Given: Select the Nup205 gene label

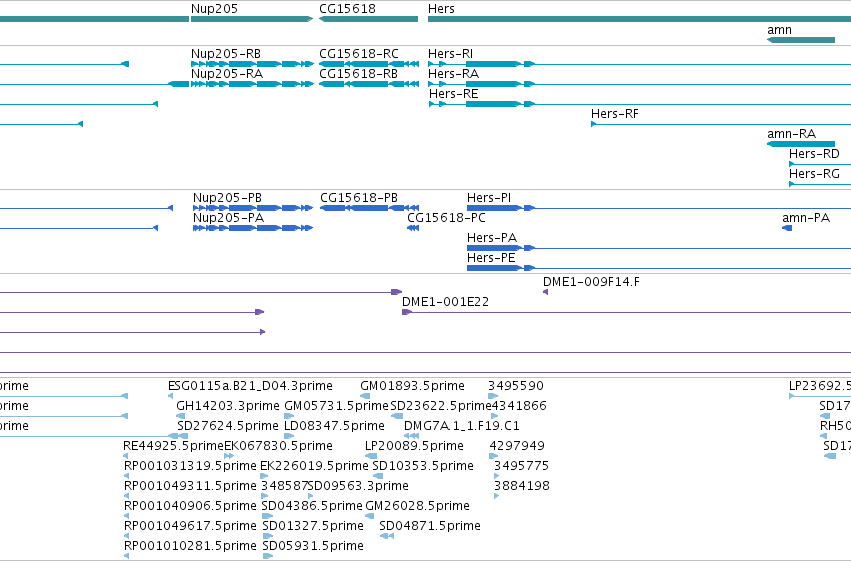Looking at the screenshot, I should [x=214, y=9].
